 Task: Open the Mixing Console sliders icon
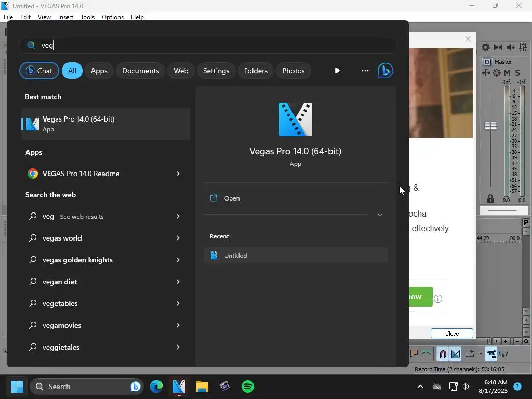click(523, 47)
